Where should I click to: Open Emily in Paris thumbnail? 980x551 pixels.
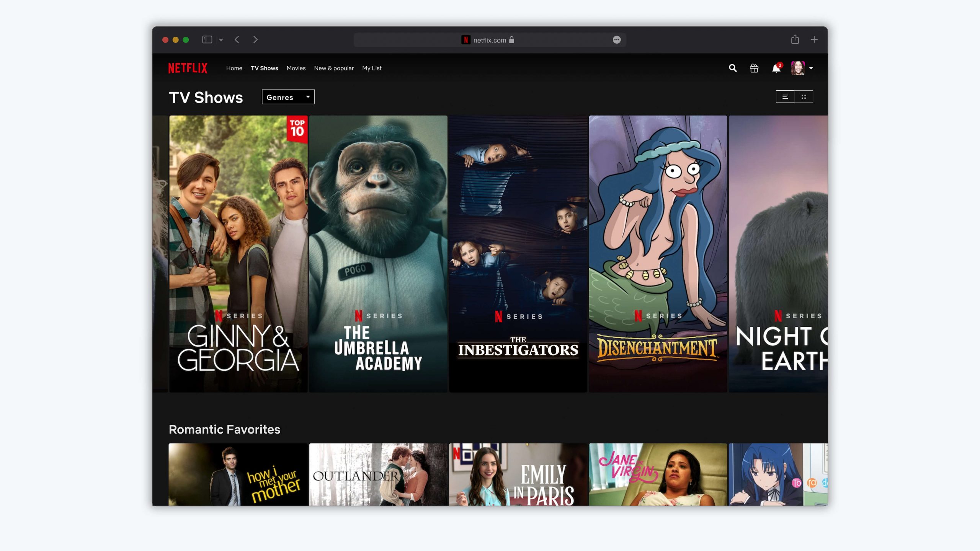click(x=518, y=474)
